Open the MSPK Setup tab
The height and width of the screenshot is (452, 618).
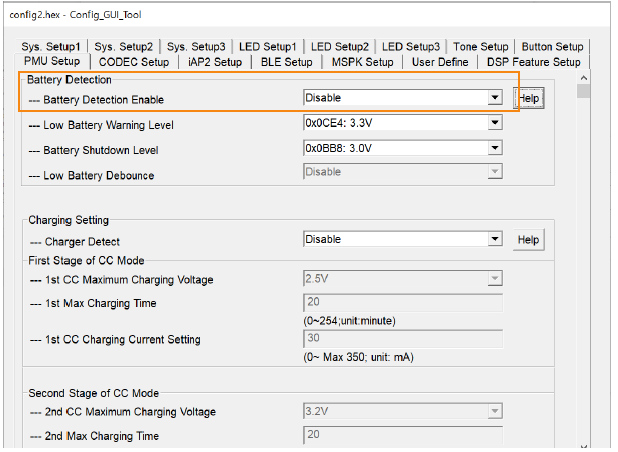tap(362, 62)
